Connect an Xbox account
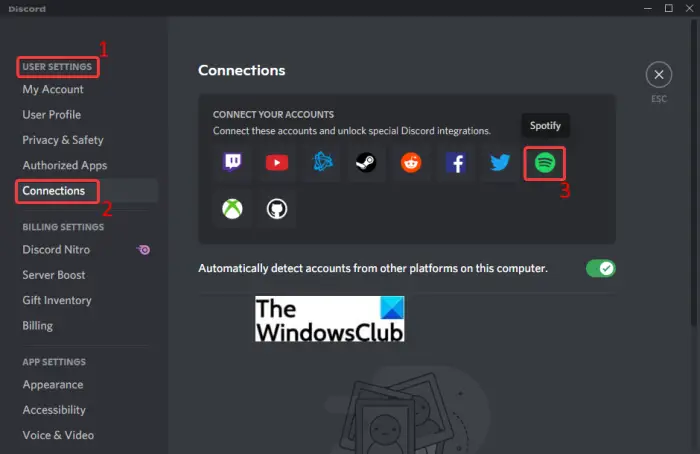 pos(233,208)
